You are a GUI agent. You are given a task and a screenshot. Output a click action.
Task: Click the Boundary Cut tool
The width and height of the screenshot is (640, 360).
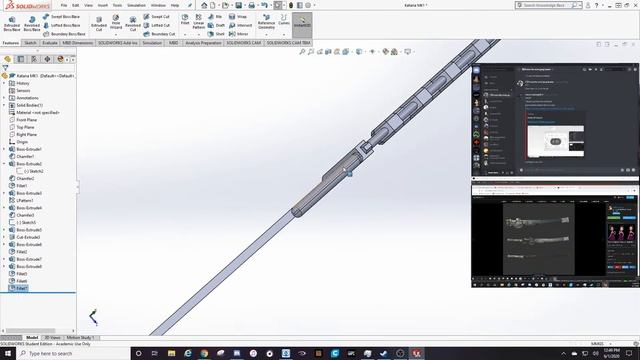(x=159, y=34)
